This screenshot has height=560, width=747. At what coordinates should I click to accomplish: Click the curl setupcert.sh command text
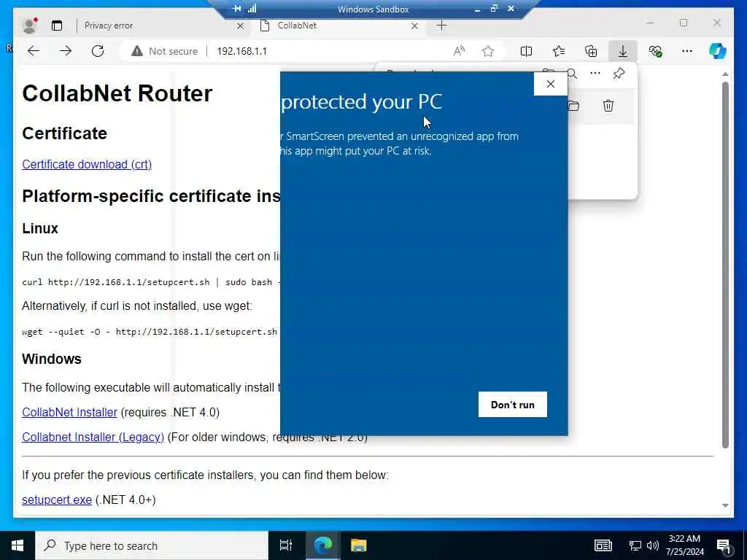tap(151, 282)
